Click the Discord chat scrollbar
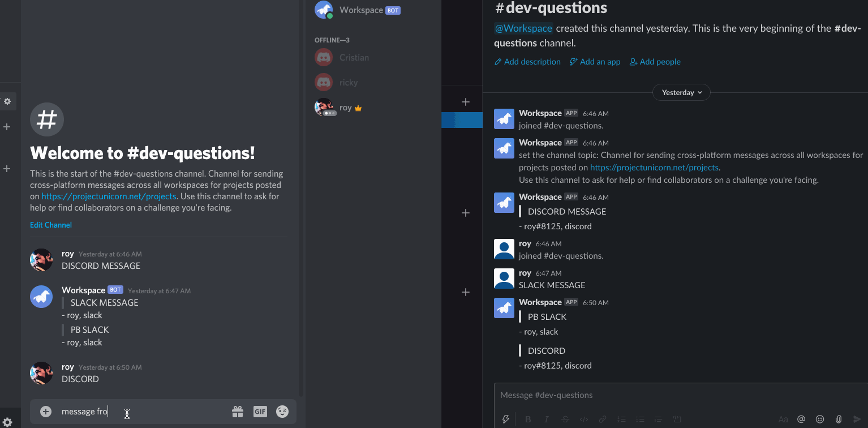 pos(300,198)
